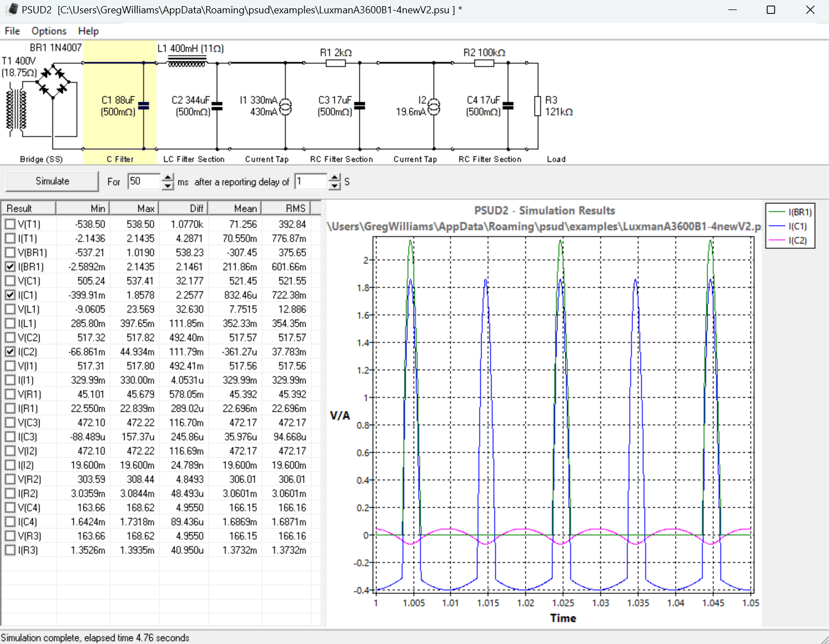This screenshot has height=644, width=829.
Task: Increase simulation duration with up arrow
Action: pyautogui.click(x=168, y=177)
